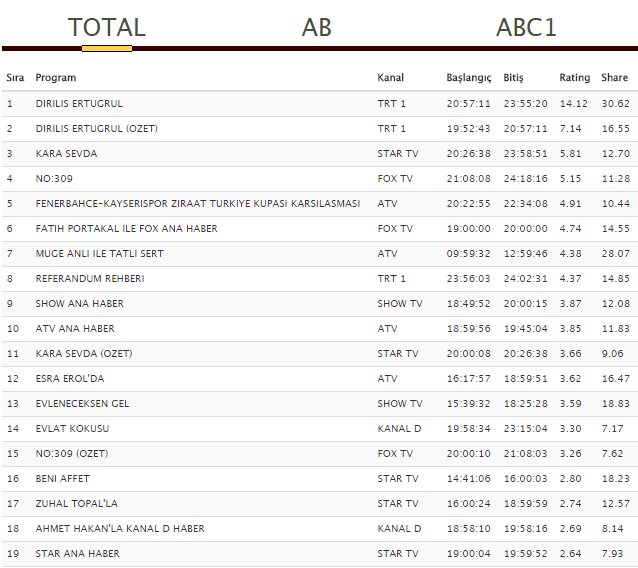Click FOX TV channel in FATIH PORTAKAL row
This screenshot has height=568, width=638.
click(x=395, y=229)
